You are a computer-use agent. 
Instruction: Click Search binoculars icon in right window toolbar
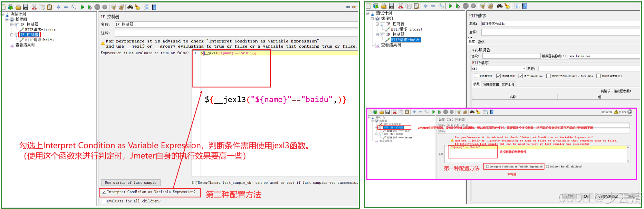pyautogui.click(x=500, y=6)
